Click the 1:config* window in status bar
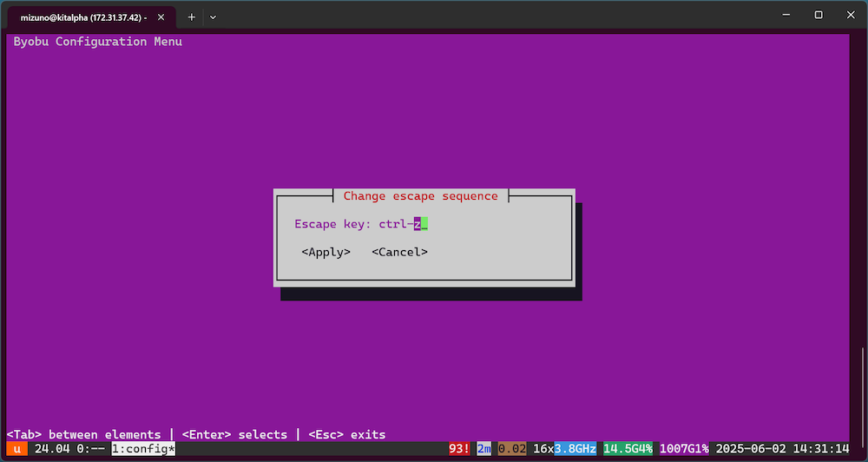Image resolution: width=868 pixels, height=462 pixels. tap(143, 449)
